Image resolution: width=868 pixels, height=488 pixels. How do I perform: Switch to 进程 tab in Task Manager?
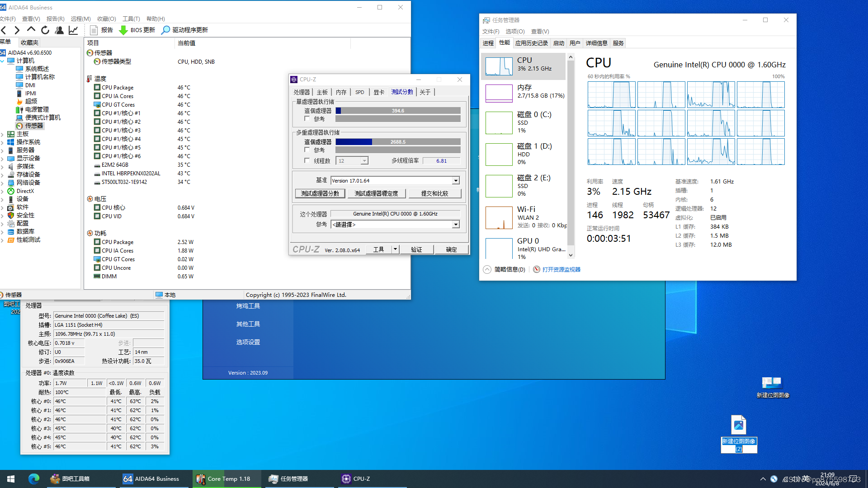pyautogui.click(x=488, y=43)
